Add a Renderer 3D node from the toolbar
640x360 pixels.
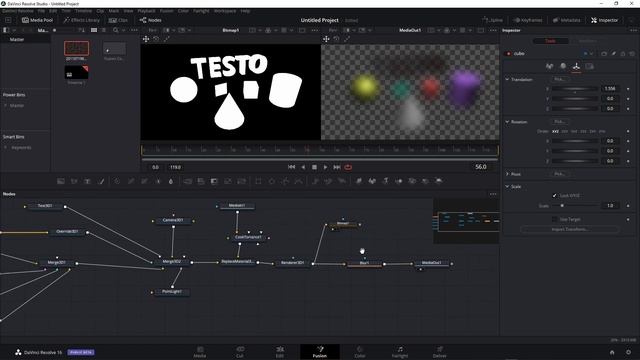pos(439,181)
